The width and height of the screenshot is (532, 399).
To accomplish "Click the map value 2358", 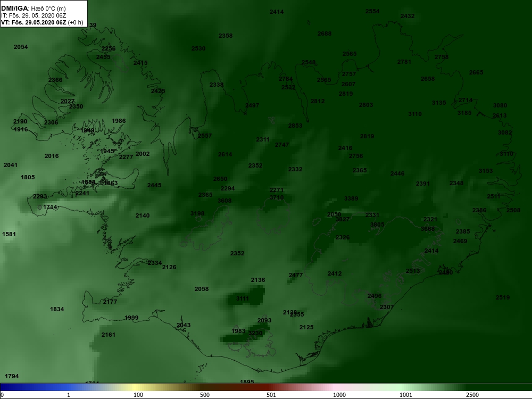I will pyautogui.click(x=226, y=36).
